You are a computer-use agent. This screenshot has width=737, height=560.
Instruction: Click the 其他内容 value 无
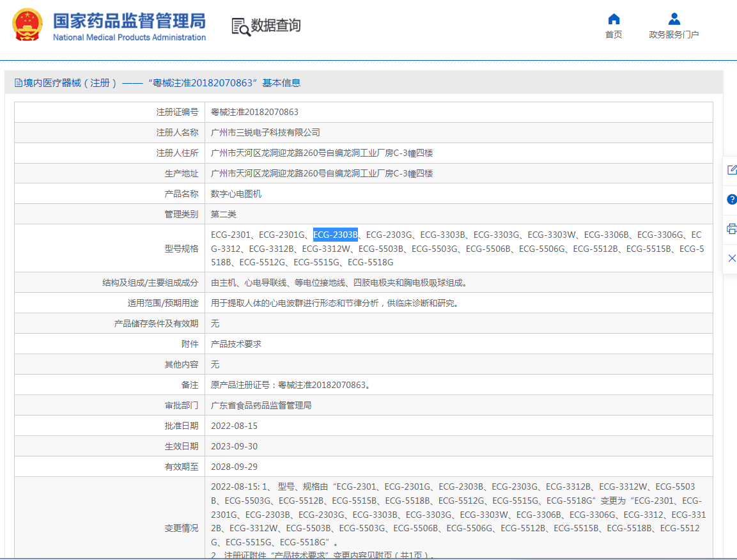(215, 364)
